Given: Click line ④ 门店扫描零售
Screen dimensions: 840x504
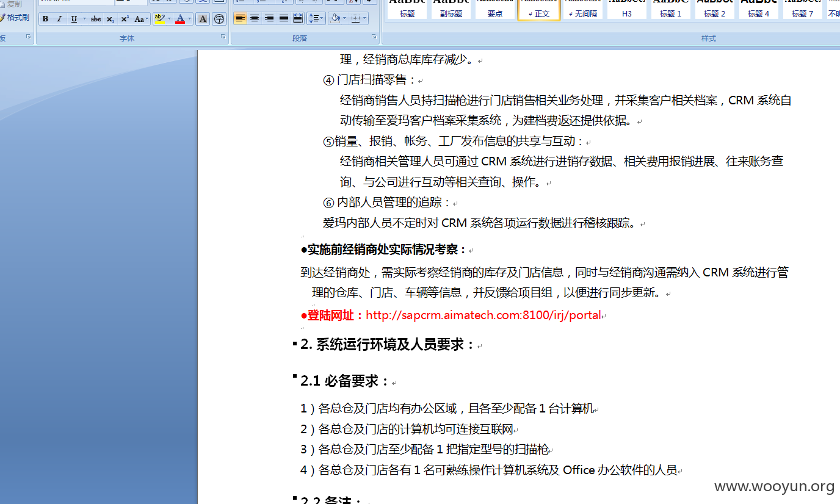Looking at the screenshot, I should [369, 80].
